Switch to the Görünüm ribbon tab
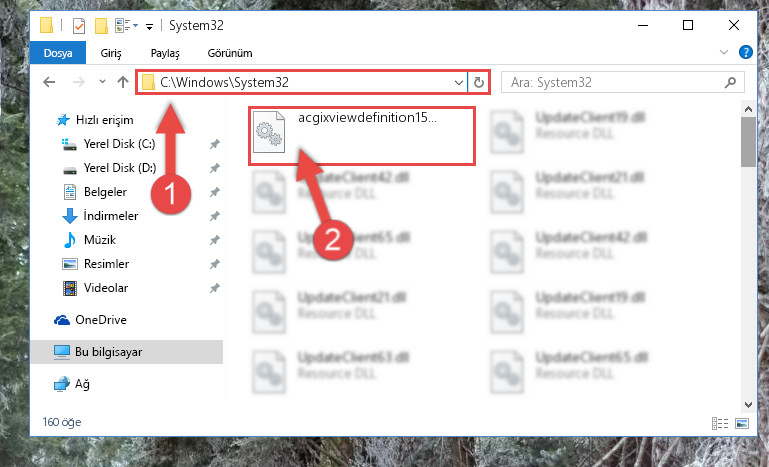The height and width of the screenshot is (467, 769). click(x=230, y=53)
